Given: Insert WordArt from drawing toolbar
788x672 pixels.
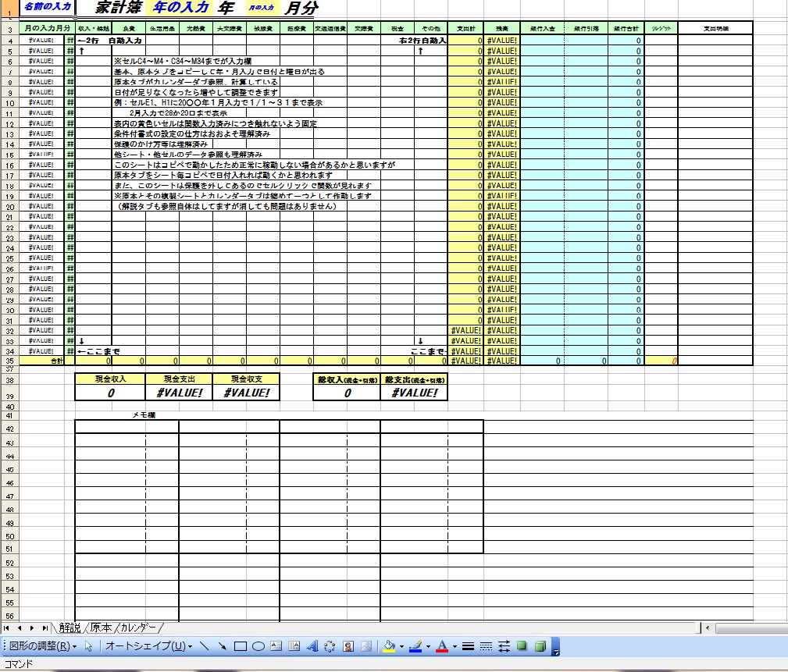Looking at the screenshot, I should point(312,646).
